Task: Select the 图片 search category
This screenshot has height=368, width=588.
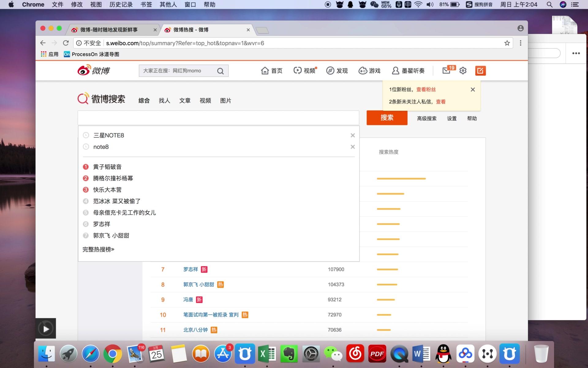Action: coord(226,101)
